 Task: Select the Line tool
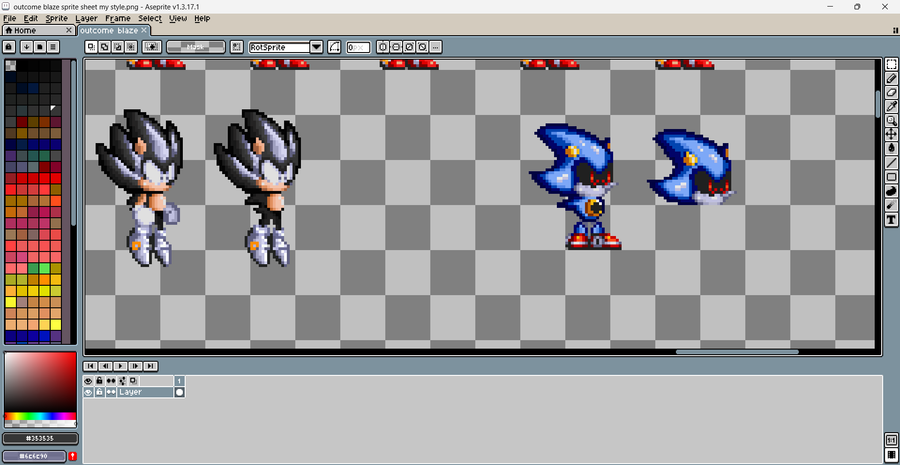pyautogui.click(x=891, y=162)
